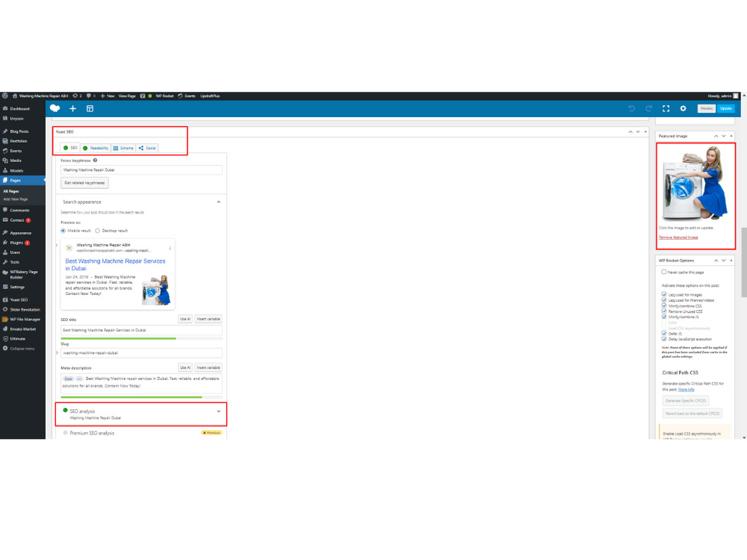This screenshot has height=560, width=747.
Task: Click the Slug input field
Action: [141, 353]
